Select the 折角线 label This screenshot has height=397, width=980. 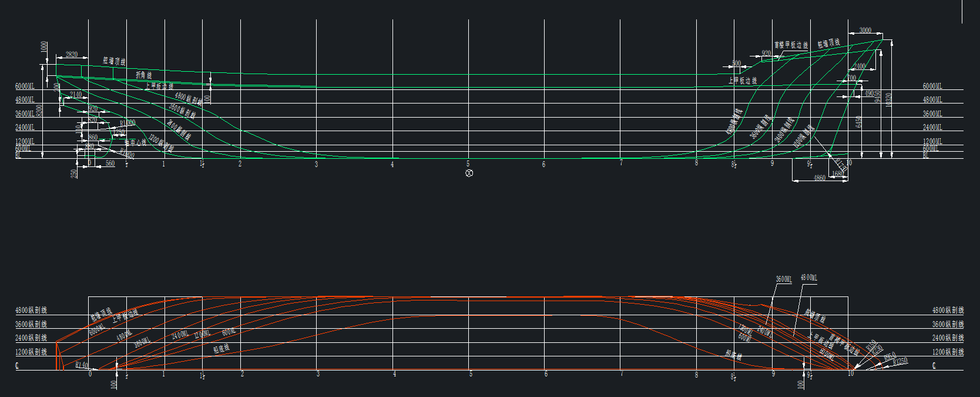(x=144, y=75)
